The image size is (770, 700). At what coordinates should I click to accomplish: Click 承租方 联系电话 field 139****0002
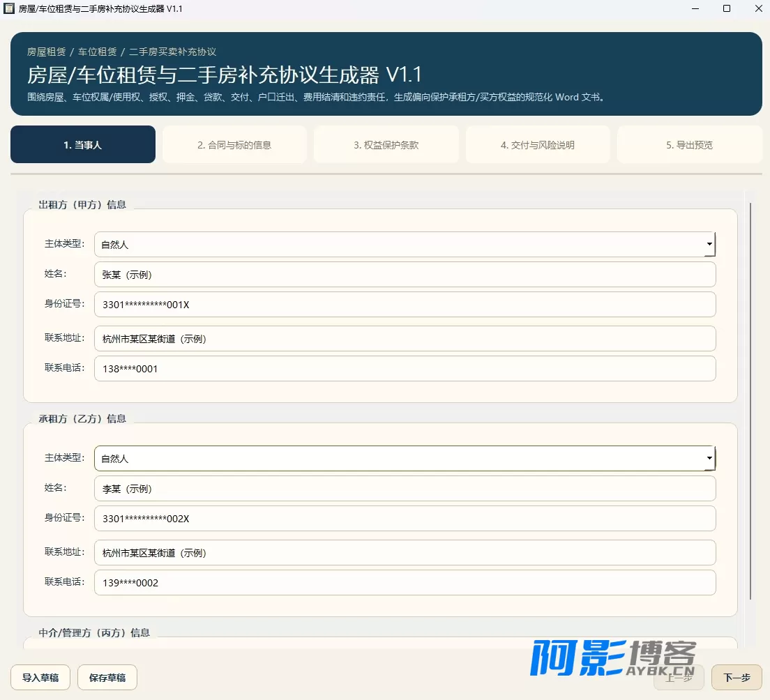pyautogui.click(x=405, y=583)
